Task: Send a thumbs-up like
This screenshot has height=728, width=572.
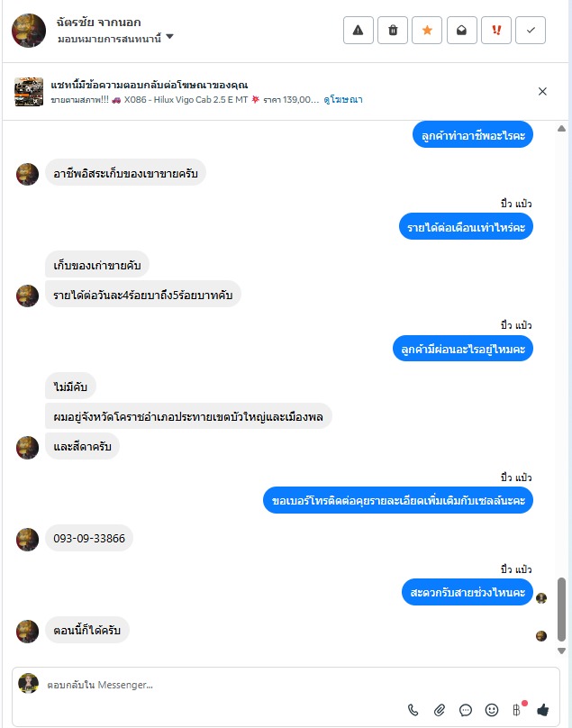Action: click(543, 709)
